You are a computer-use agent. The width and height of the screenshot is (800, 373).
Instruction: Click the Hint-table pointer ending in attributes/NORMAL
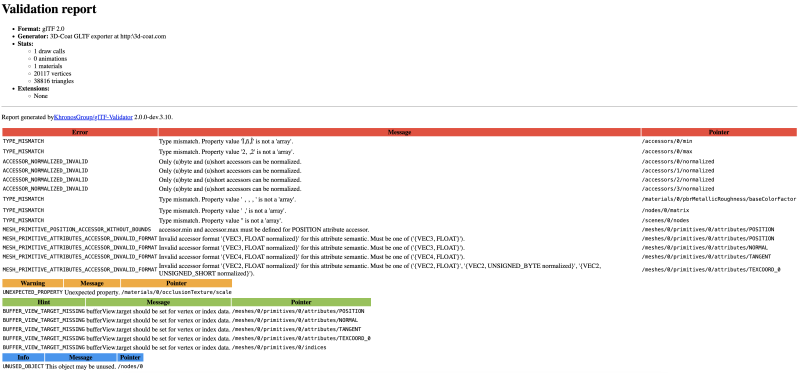point(295,320)
